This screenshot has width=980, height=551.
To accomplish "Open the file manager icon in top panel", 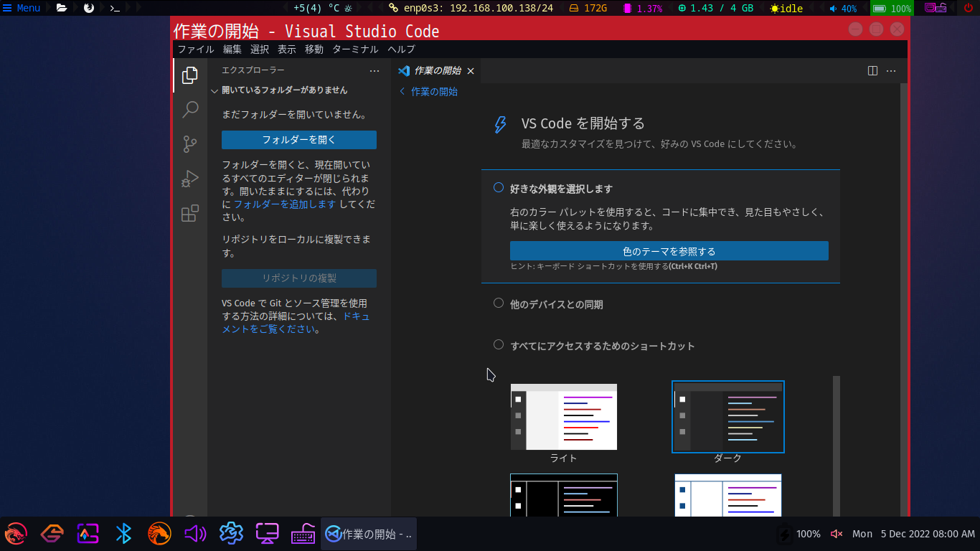I will (x=62, y=8).
